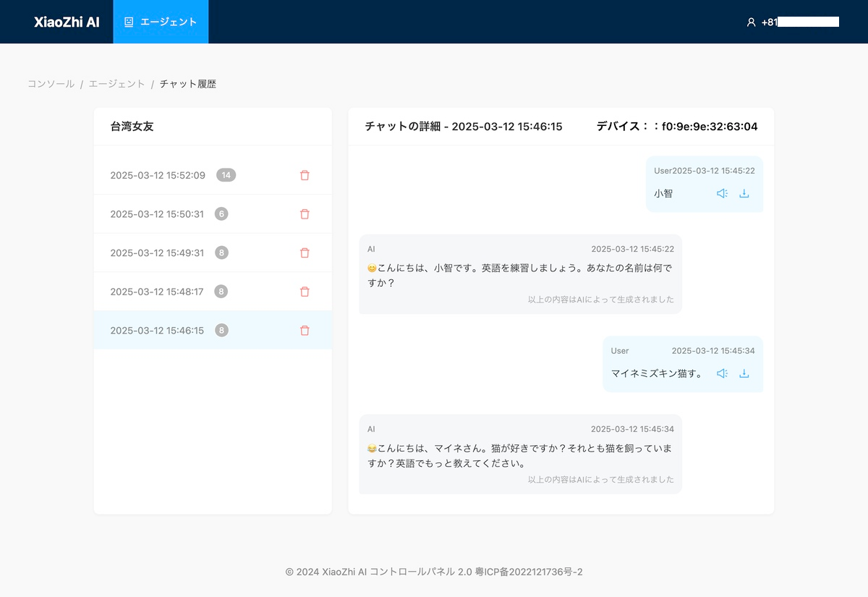Download audio of the 小智 user message
The height and width of the screenshot is (597, 868).
point(744,193)
